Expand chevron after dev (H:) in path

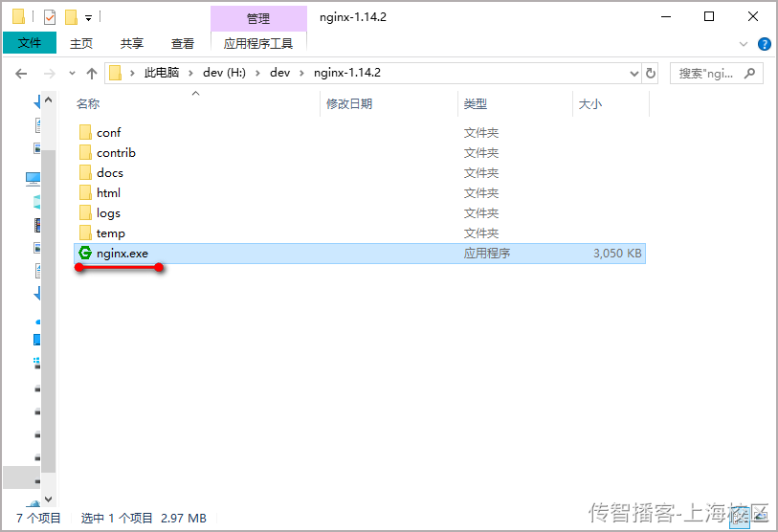click(x=257, y=73)
